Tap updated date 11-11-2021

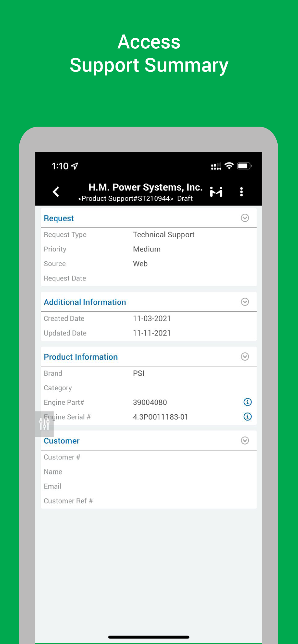152,333
